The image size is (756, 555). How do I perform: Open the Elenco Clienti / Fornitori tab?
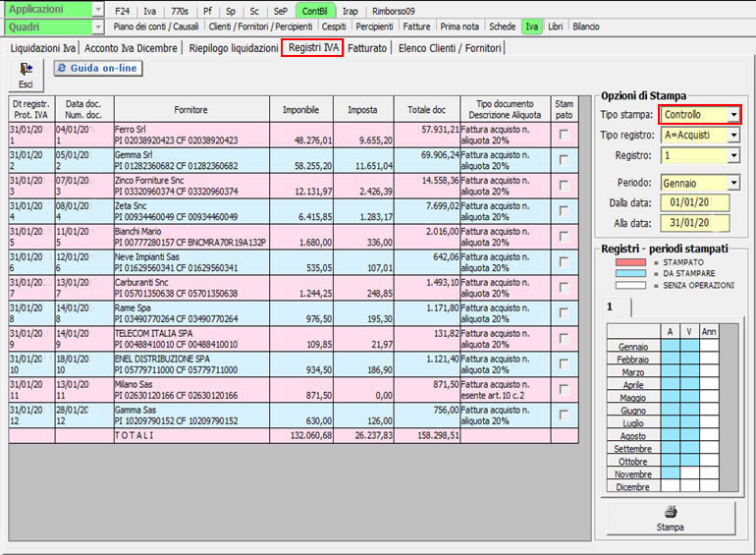click(x=450, y=48)
